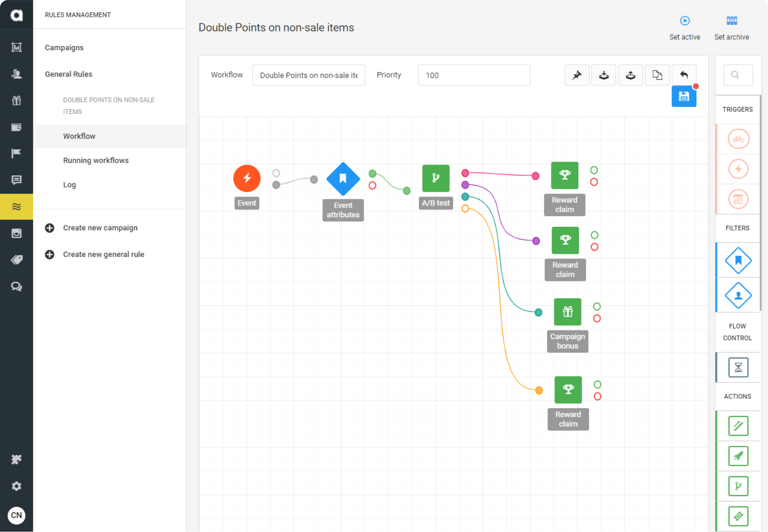Click the pin icon in workflow toolbar
The width and height of the screenshot is (768, 532).
(577, 75)
